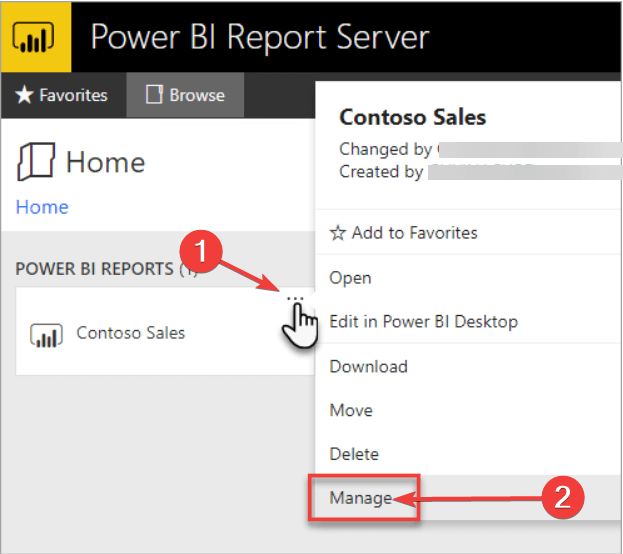Click the yellow Power BI logo icon
This screenshot has width=623, height=554.
click(x=35, y=36)
